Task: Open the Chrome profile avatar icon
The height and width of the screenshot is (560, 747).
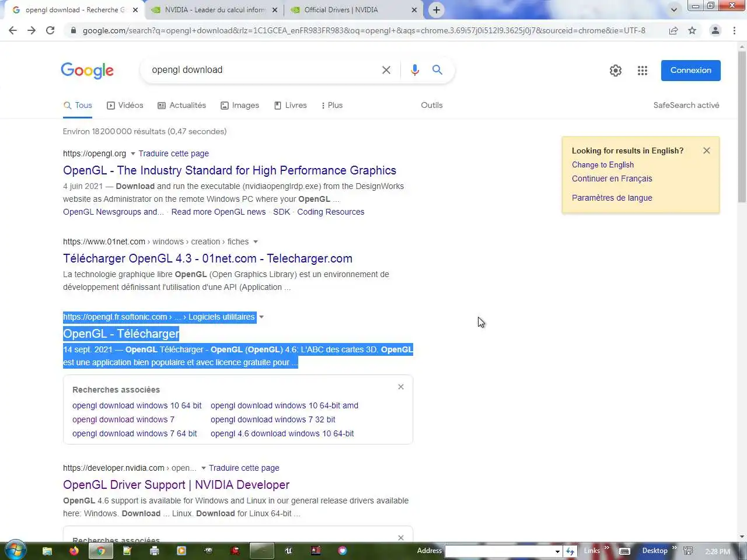Action: coord(715,30)
